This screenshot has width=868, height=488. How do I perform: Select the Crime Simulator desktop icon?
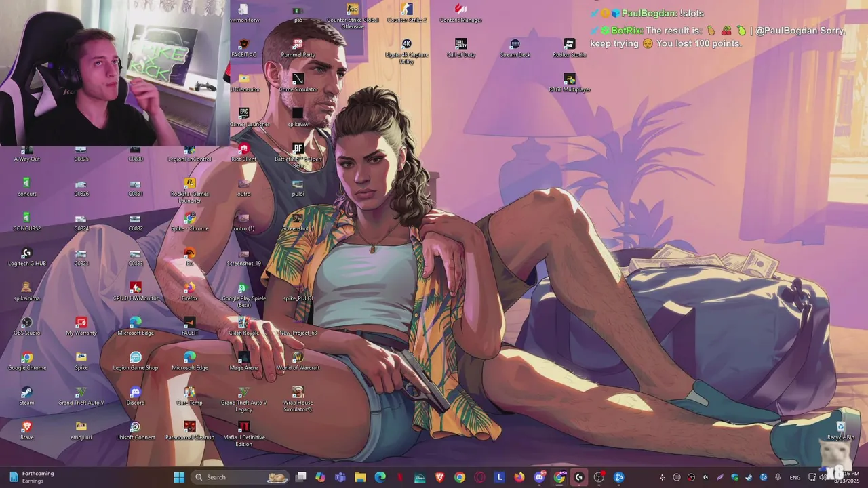pos(298,83)
